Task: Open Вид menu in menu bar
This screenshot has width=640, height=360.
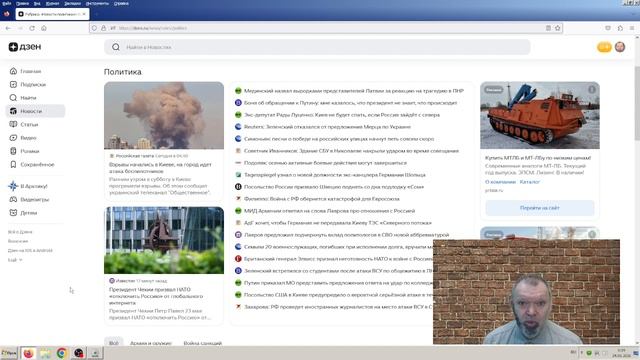Action: pyautogui.click(x=37, y=3)
